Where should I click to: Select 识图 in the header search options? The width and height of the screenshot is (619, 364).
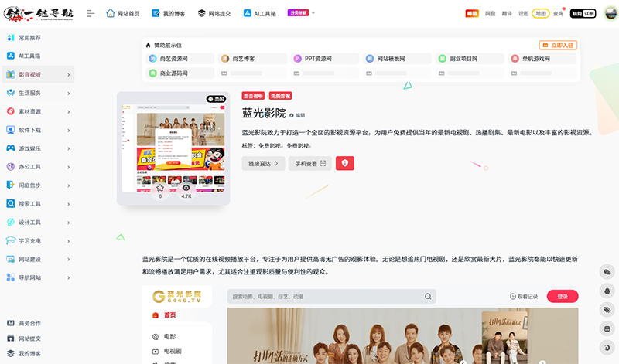pyautogui.click(x=524, y=13)
